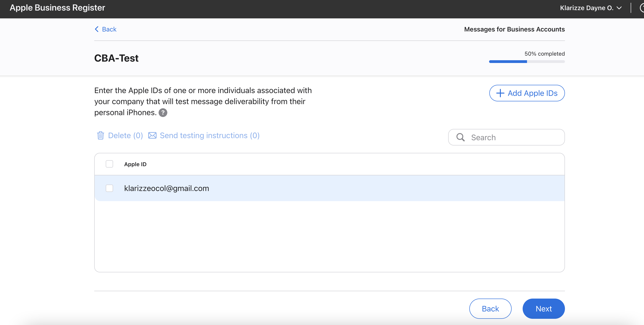Click the top Back link text

(109, 29)
